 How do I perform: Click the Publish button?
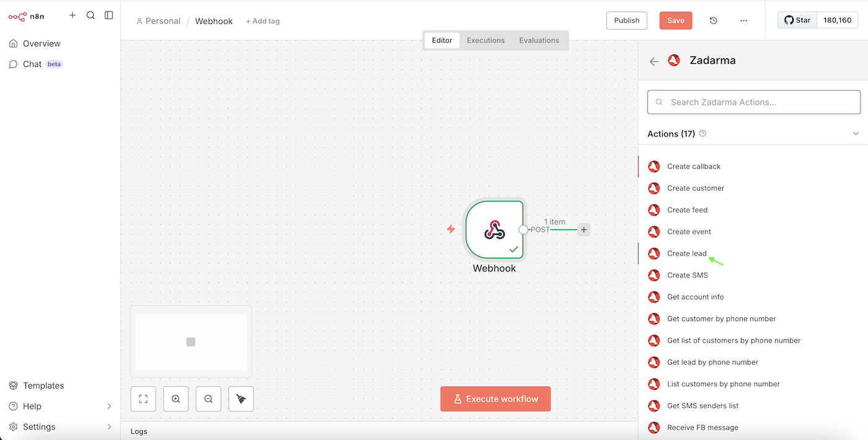[627, 20]
